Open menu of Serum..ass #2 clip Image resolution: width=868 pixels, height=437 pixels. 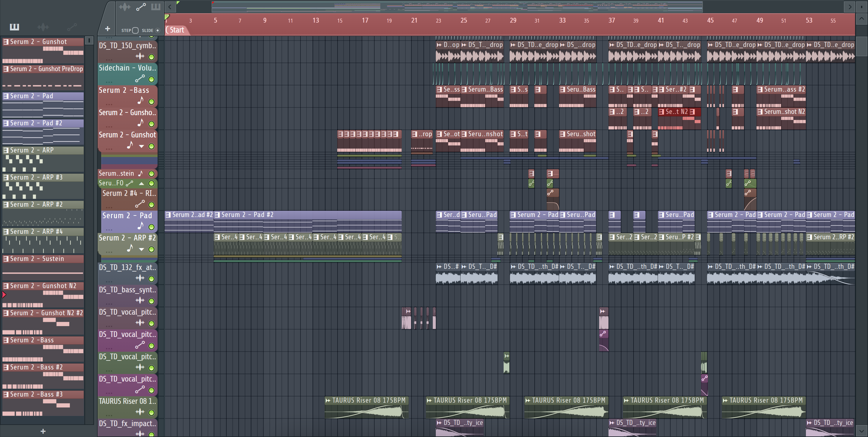click(760, 90)
